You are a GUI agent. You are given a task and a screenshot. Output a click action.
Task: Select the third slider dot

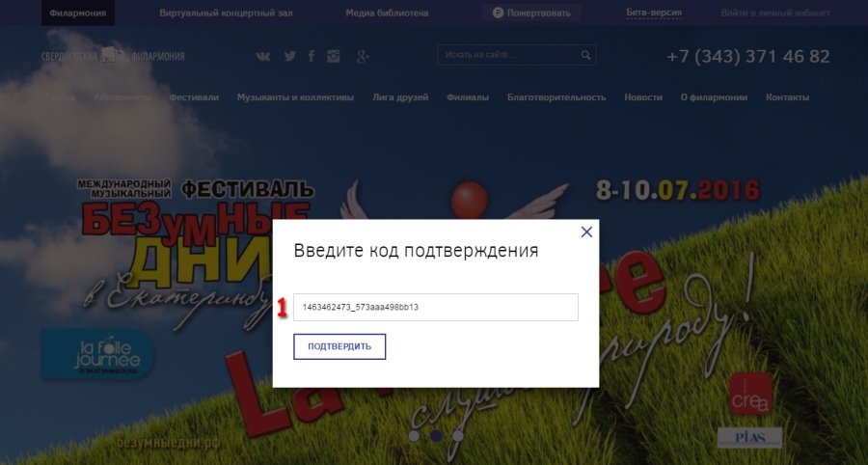coord(458,436)
